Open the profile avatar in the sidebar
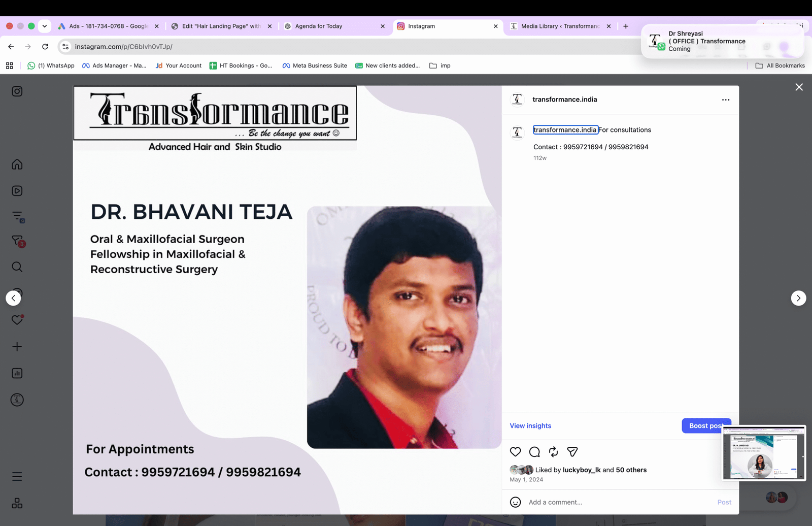 click(x=17, y=400)
